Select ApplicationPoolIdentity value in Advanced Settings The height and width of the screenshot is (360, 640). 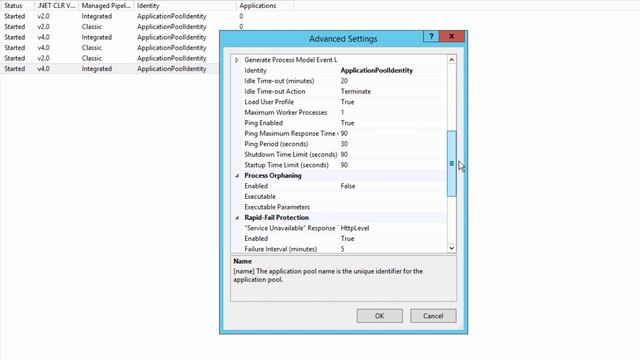377,71
